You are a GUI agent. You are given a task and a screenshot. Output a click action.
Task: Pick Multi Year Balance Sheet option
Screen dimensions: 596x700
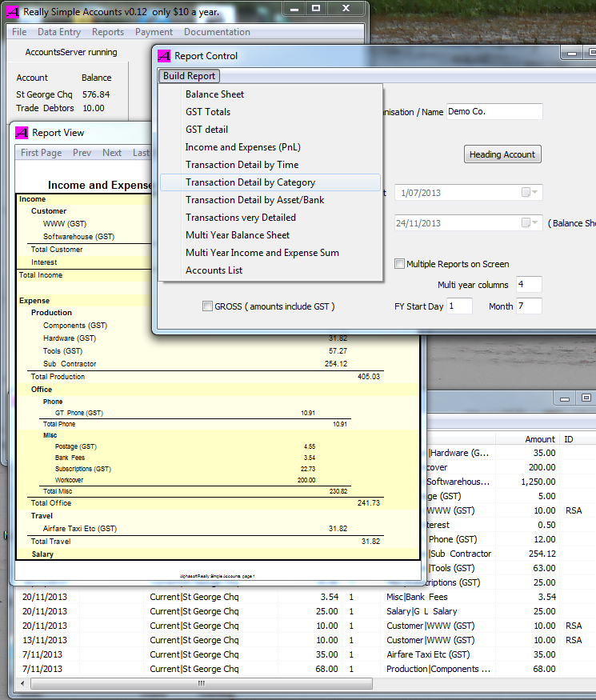(x=238, y=235)
